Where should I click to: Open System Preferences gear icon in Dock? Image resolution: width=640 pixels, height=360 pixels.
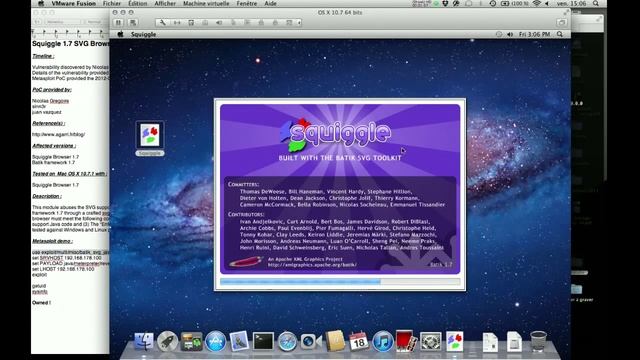coord(431,341)
